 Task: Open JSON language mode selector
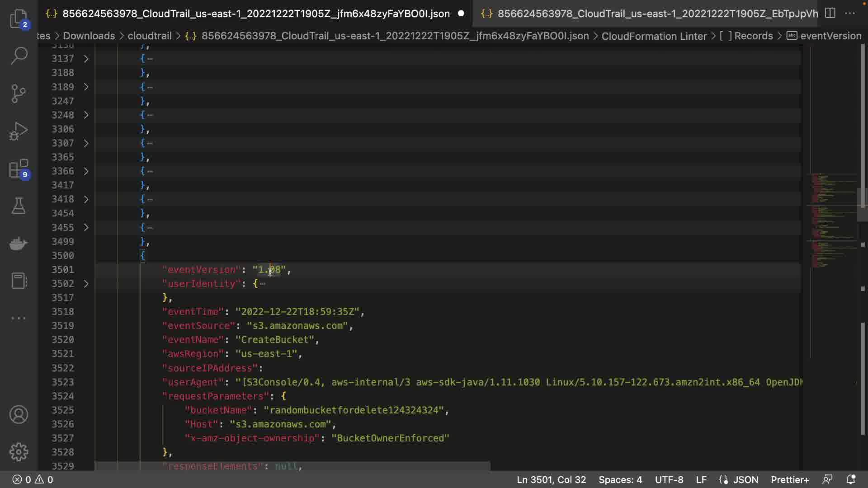pos(745,479)
